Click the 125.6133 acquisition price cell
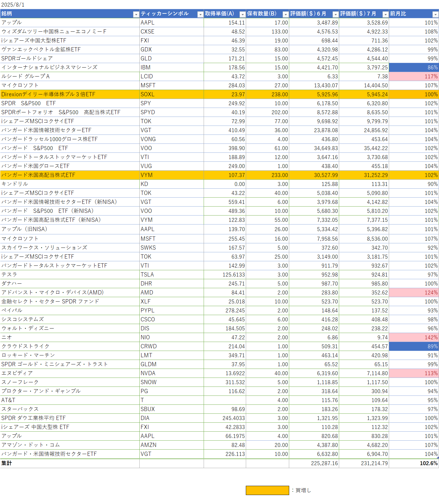The height and width of the screenshot is (504, 439). [x=225, y=275]
